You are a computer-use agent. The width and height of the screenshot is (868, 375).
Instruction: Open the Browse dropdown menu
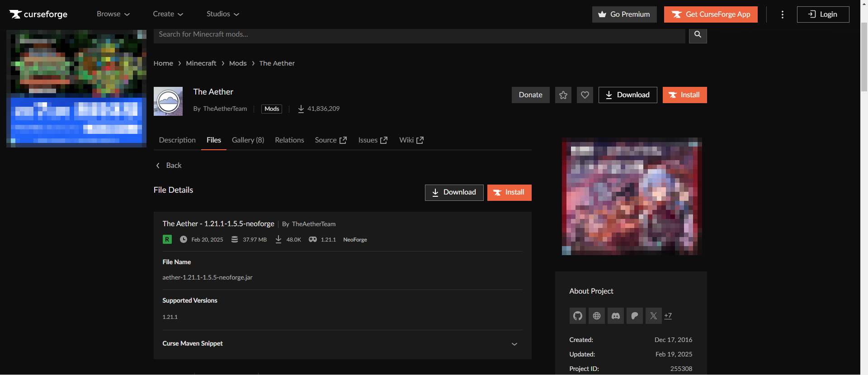click(113, 14)
